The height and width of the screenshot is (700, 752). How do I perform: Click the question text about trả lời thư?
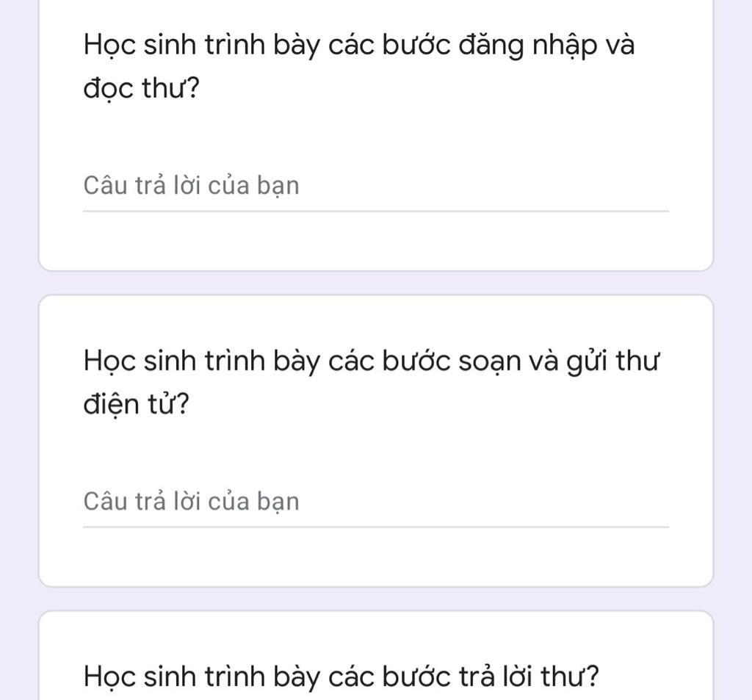(x=341, y=676)
